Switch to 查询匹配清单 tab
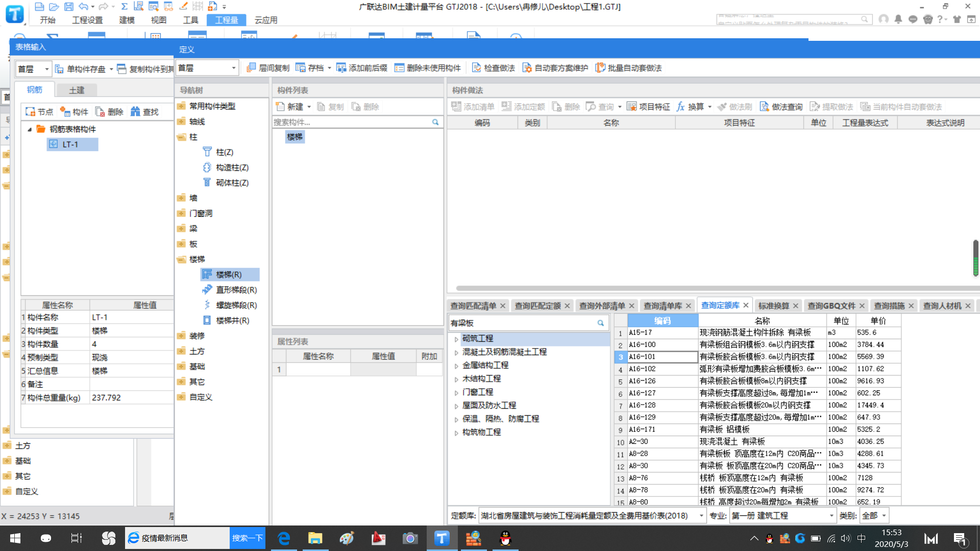 [473, 306]
